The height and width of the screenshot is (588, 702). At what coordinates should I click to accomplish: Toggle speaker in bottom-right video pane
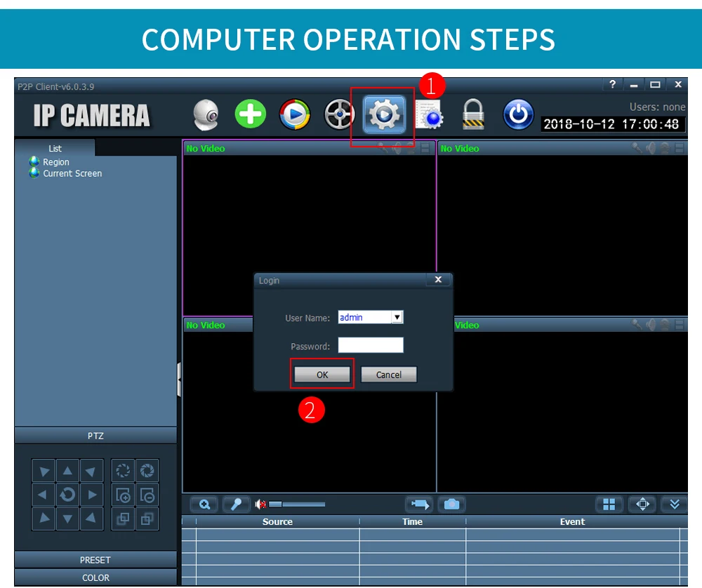point(651,324)
